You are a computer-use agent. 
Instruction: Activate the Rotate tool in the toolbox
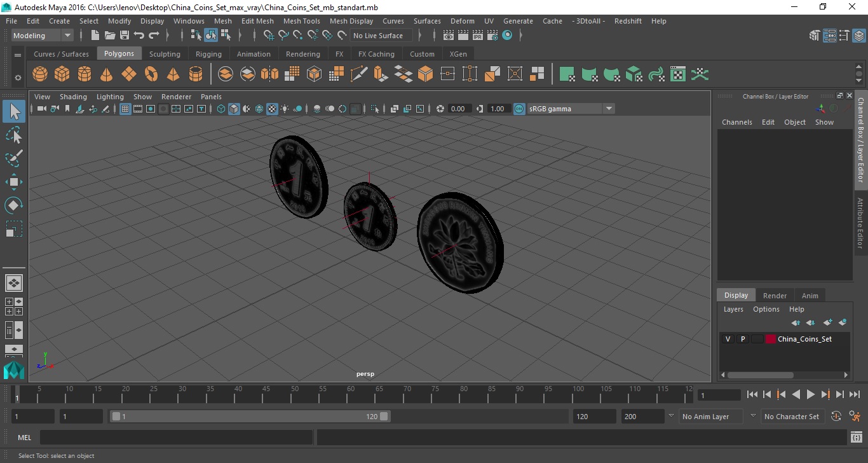click(14, 205)
